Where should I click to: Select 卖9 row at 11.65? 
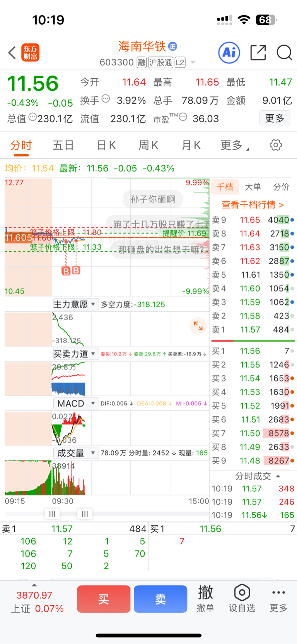coord(253,220)
